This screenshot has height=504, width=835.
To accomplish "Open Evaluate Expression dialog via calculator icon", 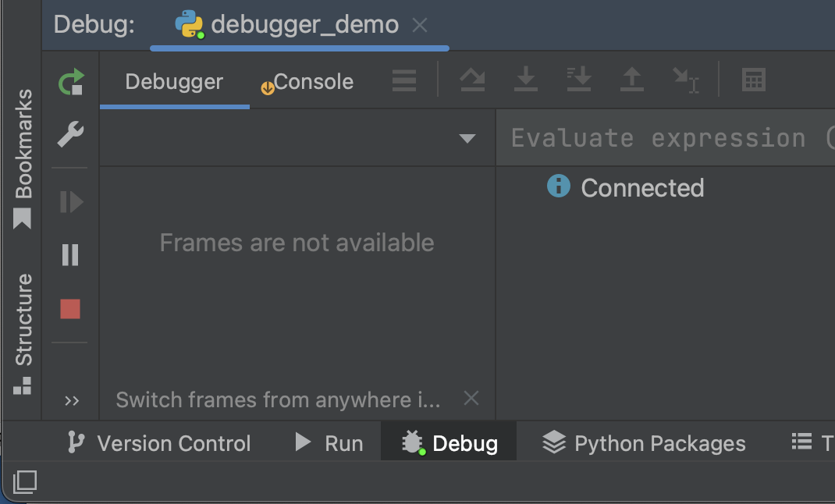I will pos(752,80).
